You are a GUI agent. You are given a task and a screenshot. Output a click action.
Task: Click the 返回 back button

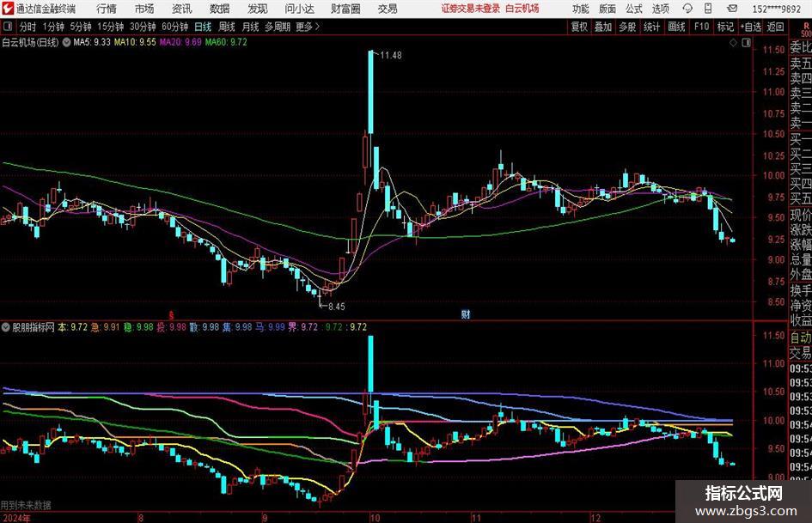pyautogui.click(x=775, y=27)
